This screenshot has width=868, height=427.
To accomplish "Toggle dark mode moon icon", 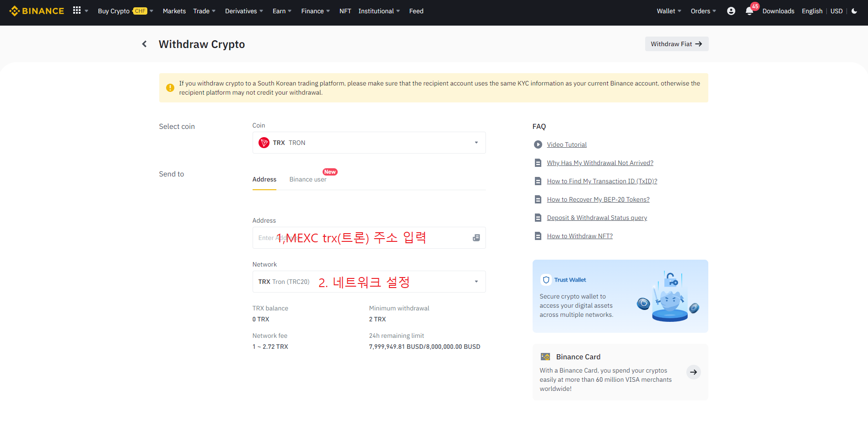I will click(x=854, y=11).
